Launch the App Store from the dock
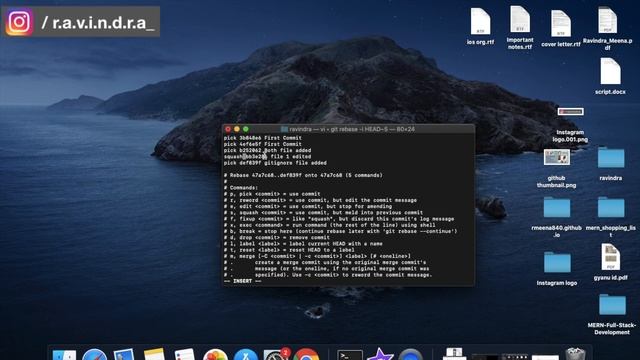Viewport: 640px width, 360px height. click(x=245, y=355)
